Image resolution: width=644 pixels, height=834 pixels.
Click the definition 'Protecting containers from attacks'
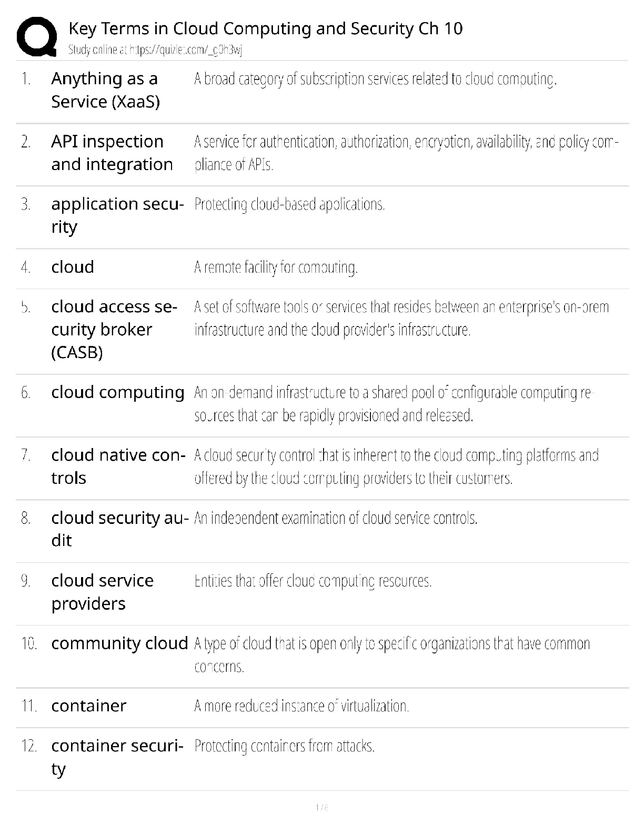[284, 746]
